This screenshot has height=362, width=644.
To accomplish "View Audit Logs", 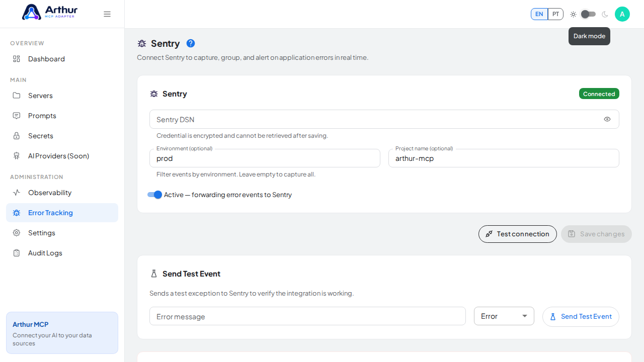I will click(62, 253).
